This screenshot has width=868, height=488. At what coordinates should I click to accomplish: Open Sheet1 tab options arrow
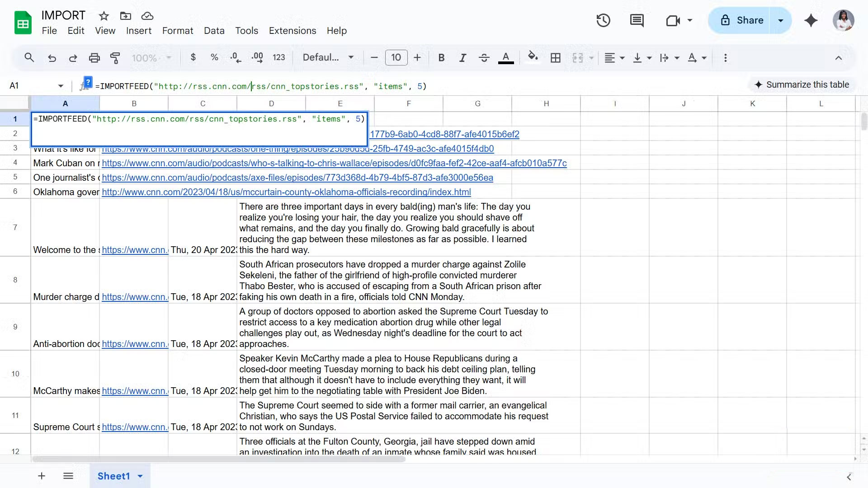140,476
